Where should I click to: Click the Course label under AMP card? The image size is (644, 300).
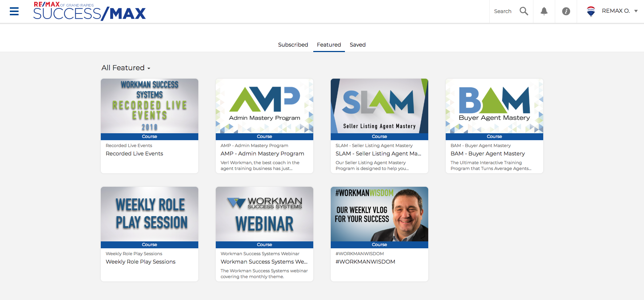click(x=265, y=137)
